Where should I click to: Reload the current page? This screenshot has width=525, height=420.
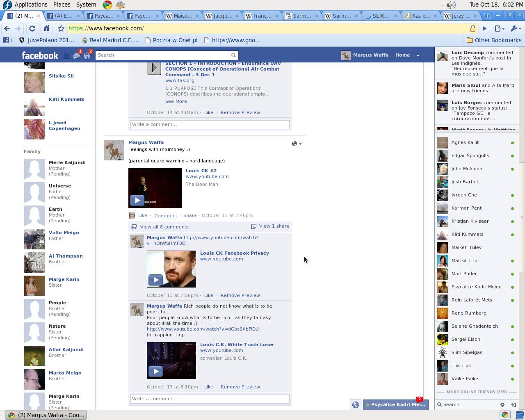(32, 28)
